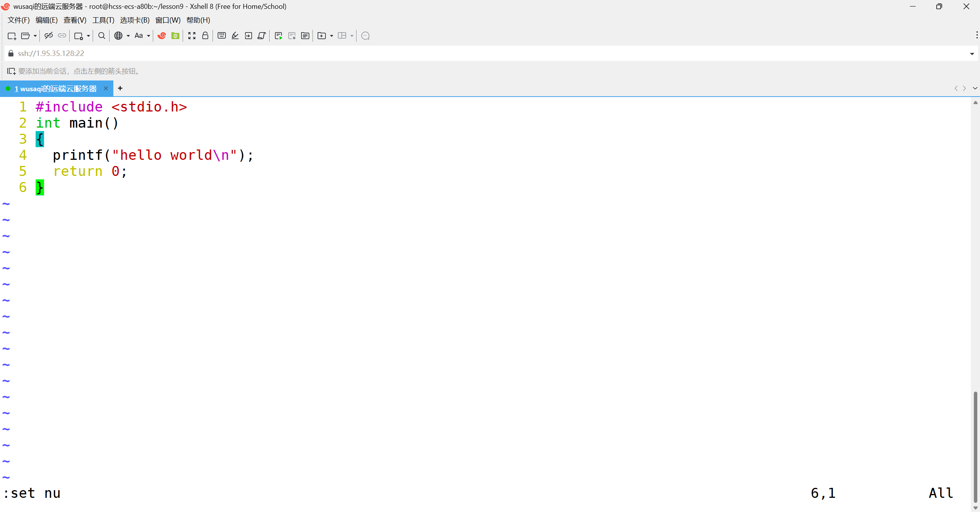Open toolbar overflow three-dot menu
This screenshot has height=512, width=980.
pos(977,35)
